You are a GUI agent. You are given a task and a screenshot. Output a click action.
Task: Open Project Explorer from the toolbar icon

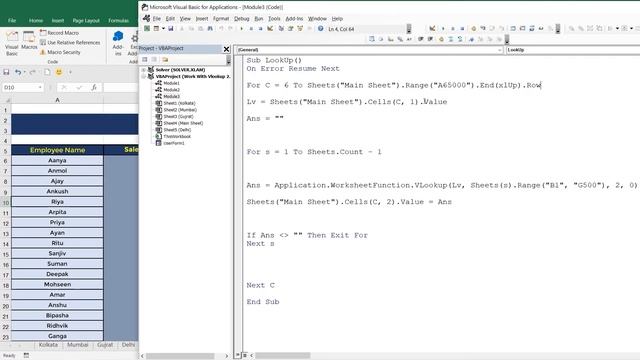coord(281,29)
